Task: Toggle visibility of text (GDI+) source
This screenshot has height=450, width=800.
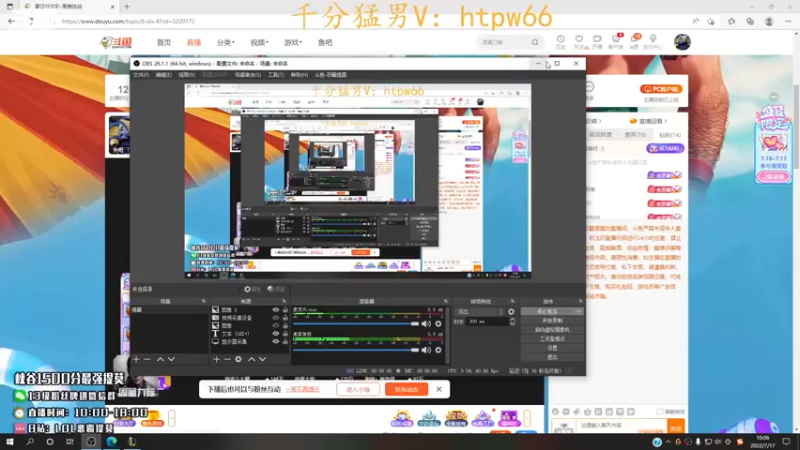Action: (x=276, y=334)
